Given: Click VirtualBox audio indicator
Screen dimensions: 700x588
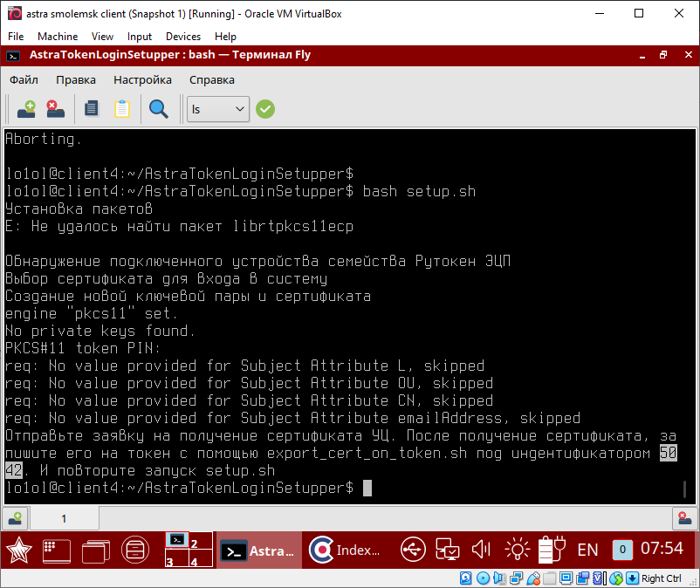Looking at the screenshot, I should (499, 578).
